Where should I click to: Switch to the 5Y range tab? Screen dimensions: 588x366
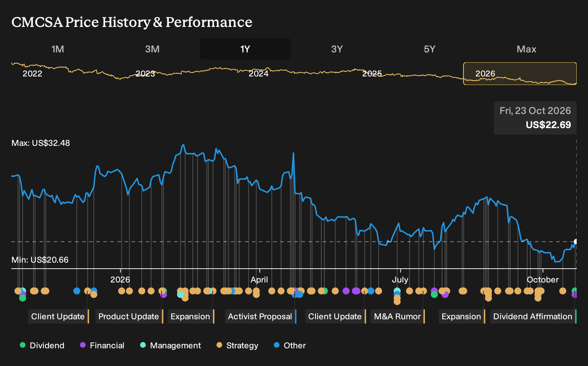point(430,49)
